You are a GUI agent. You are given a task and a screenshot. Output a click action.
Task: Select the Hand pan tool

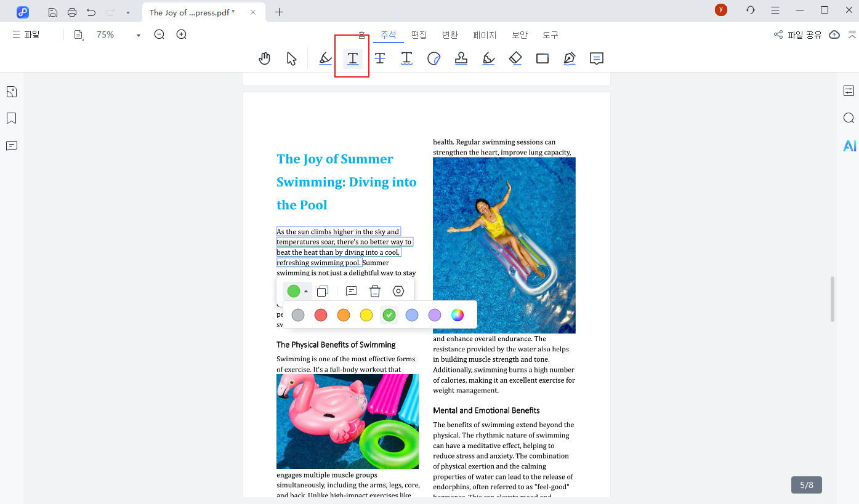click(x=264, y=58)
